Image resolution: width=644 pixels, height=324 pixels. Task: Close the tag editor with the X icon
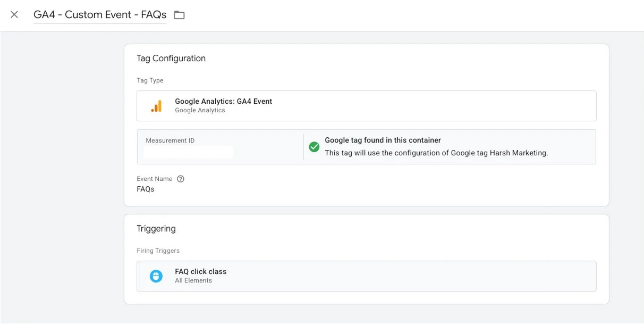click(x=14, y=15)
